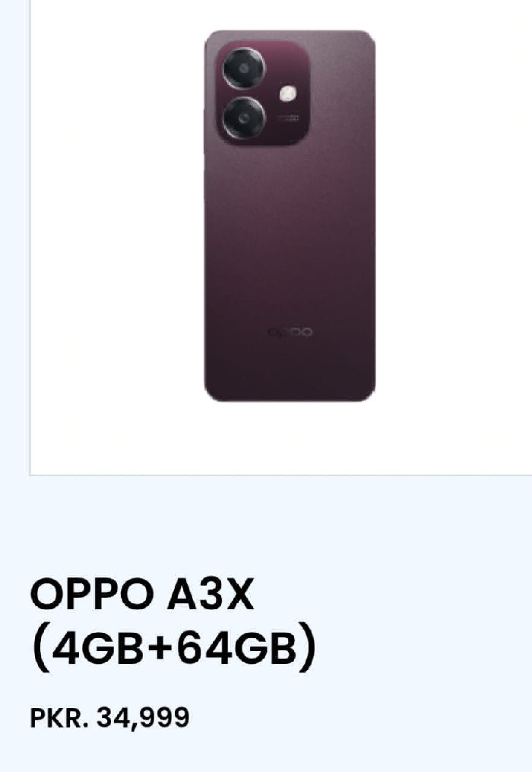This screenshot has height=772, width=532.
Task: Click white space beneath the phone image
Action: pyautogui.click(x=290, y=438)
